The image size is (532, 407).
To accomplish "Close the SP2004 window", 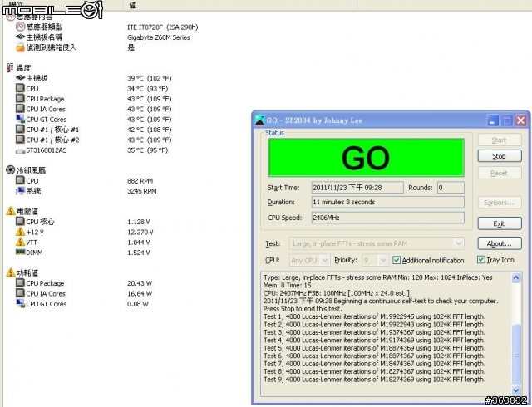I will [521, 120].
